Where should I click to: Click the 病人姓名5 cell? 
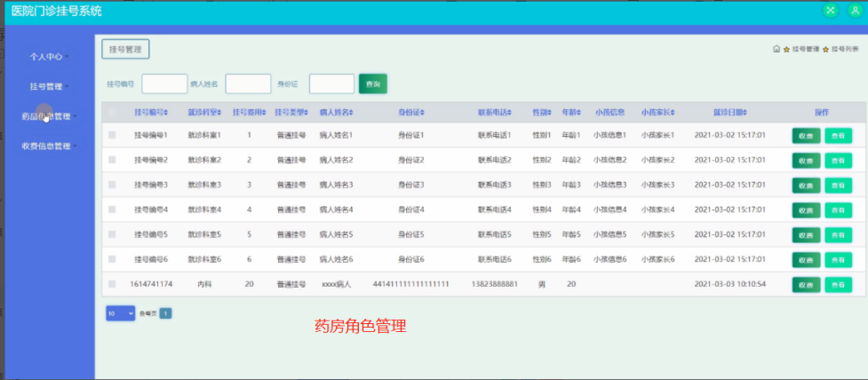(336, 234)
